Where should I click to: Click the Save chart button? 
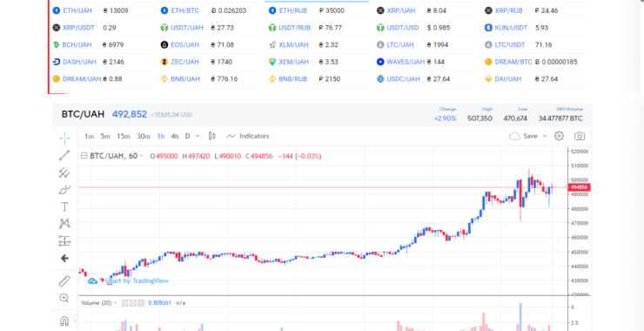click(x=530, y=136)
